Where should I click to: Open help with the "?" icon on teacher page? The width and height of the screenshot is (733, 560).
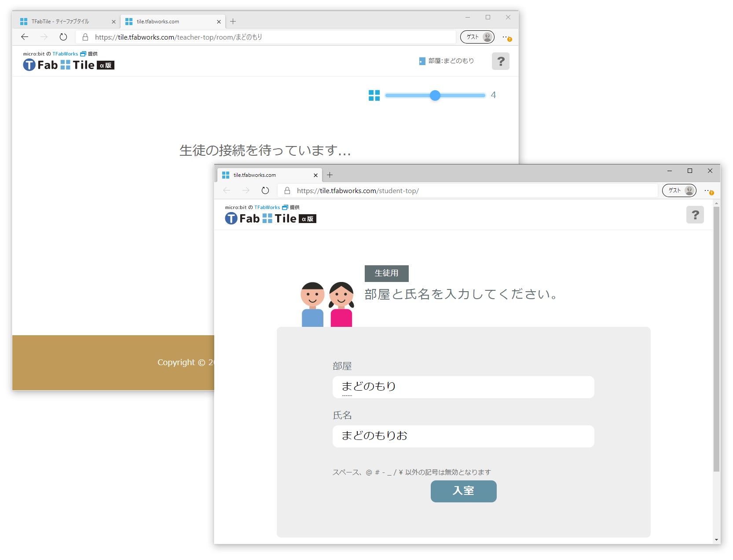point(500,61)
